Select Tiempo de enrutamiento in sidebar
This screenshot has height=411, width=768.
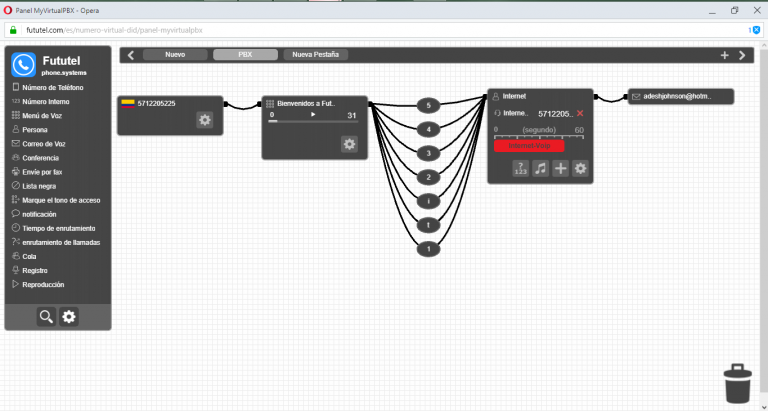pos(53,228)
